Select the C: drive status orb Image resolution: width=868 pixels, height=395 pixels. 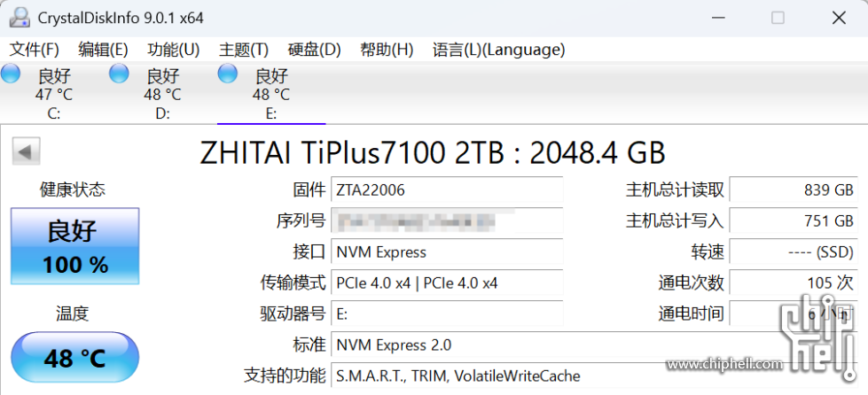tap(10, 73)
